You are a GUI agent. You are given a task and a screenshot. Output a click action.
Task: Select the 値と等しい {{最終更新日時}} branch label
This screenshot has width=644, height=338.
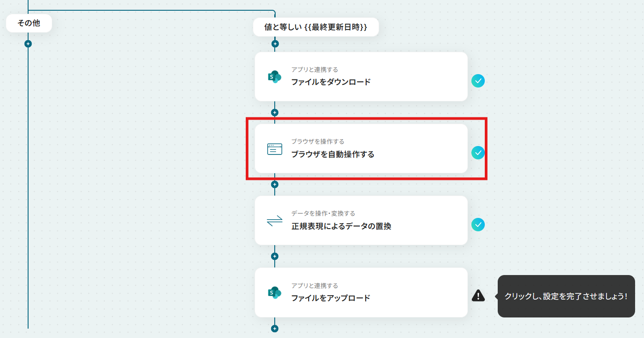[316, 27]
